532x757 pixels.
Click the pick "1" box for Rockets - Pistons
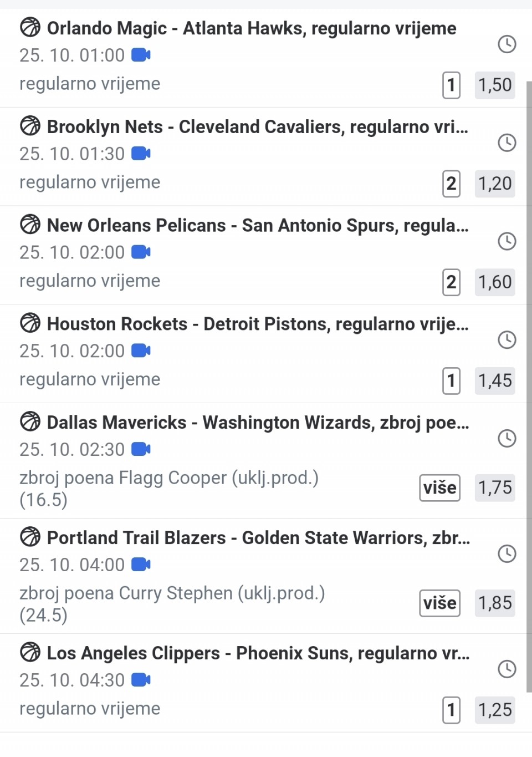pos(451,381)
